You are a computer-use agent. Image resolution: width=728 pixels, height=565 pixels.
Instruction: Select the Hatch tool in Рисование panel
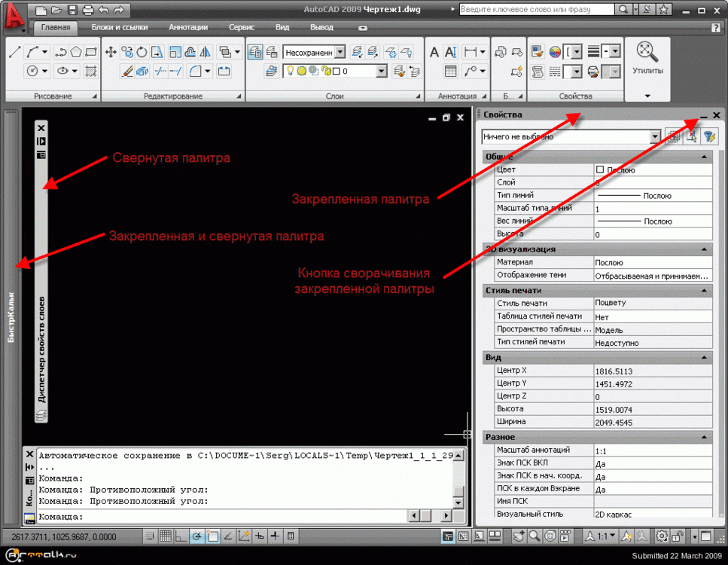[91, 71]
